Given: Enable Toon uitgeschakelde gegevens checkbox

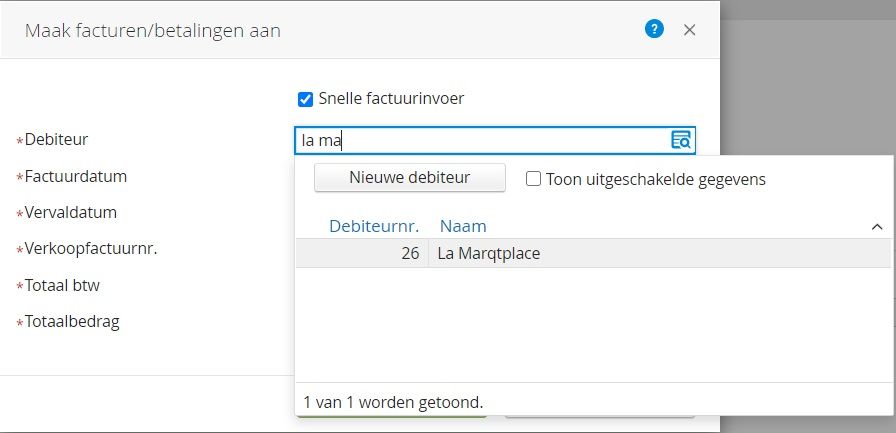Looking at the screenshot, I should click(x=534, y=179).
